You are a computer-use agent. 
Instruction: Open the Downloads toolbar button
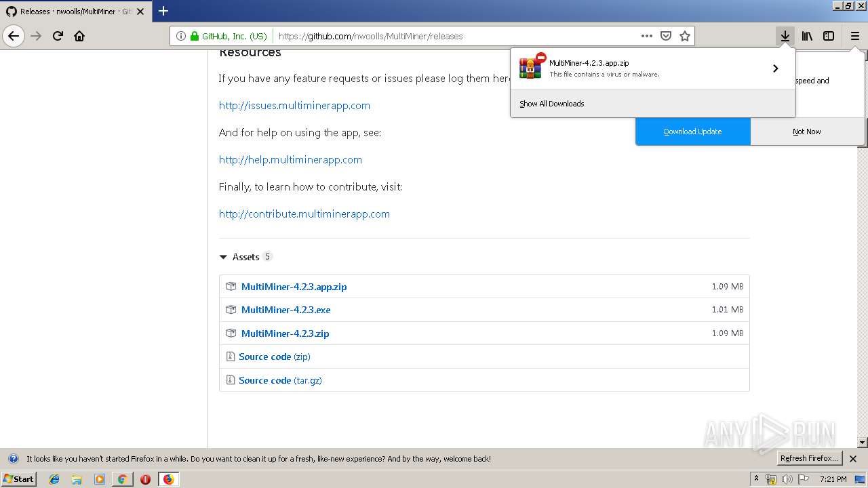point(785,36)
